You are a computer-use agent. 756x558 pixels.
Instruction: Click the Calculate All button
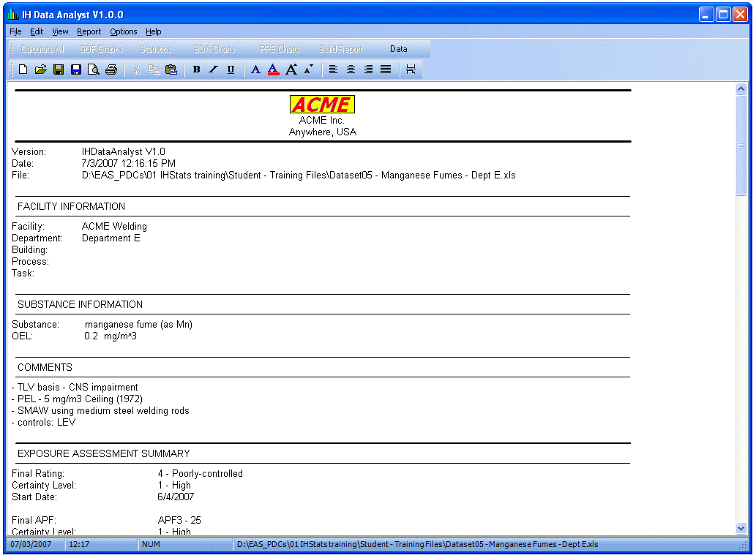pos(42,49)
